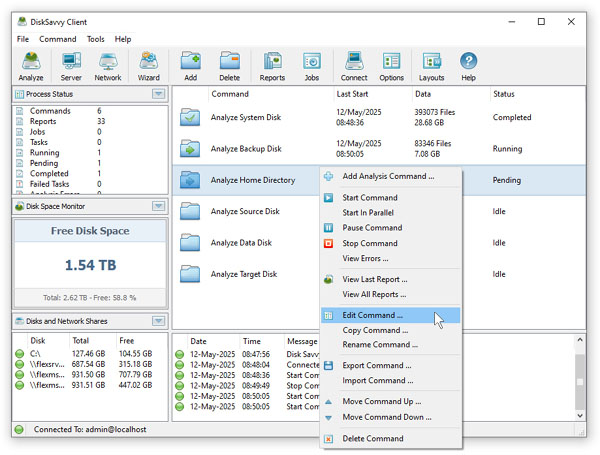
Task: Select View Errors menu entry
Action: 390,259
